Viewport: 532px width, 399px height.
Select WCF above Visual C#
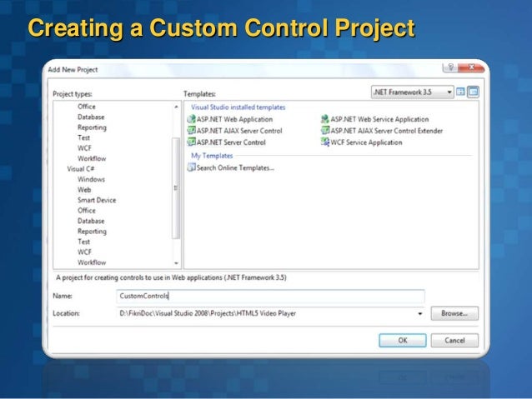(x=84, y=148)
